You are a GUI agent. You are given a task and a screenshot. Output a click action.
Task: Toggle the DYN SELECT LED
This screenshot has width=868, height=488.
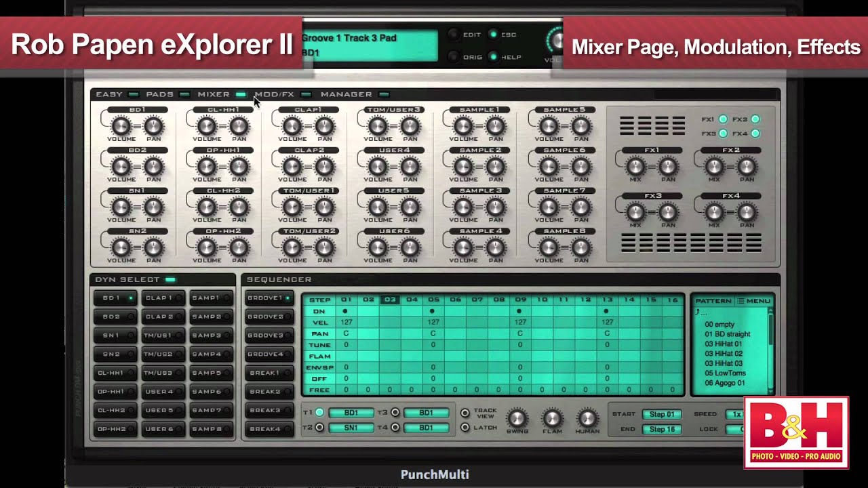pos(170,279)
